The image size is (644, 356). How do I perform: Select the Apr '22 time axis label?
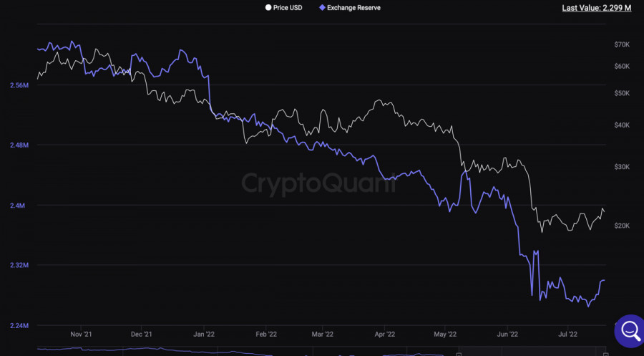[x=385, y=335]
